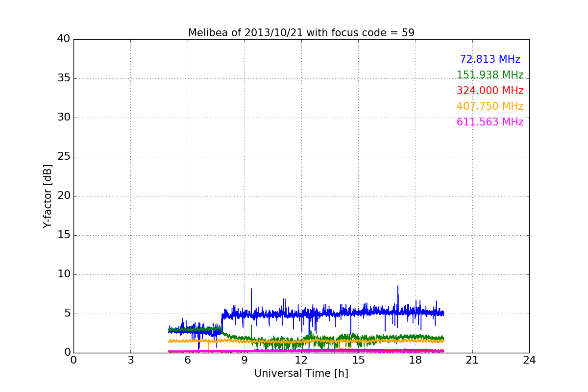Click the y-axis tick label 25
This screenshot has width=588, height=392.
click(x=64, y=157)
